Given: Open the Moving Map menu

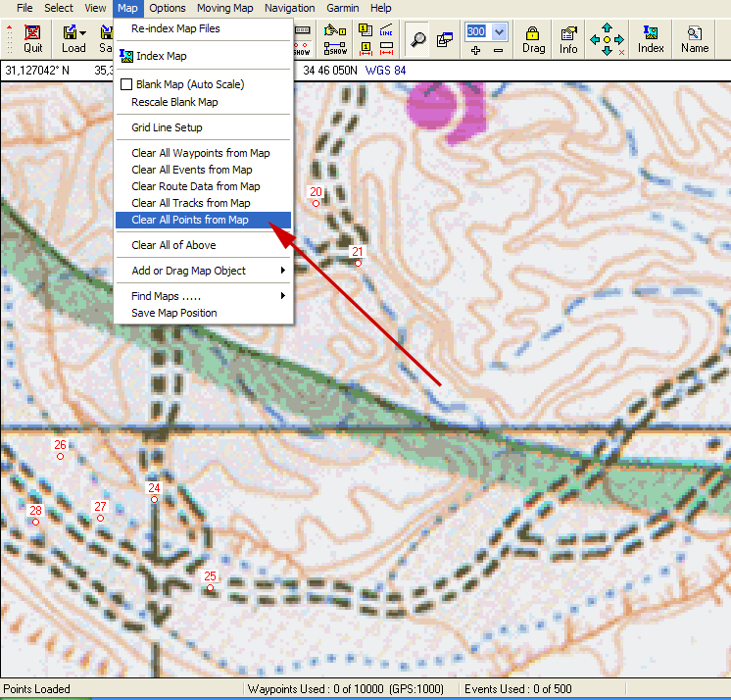Looking at the screenshot, I should click(x=224, y=8).
